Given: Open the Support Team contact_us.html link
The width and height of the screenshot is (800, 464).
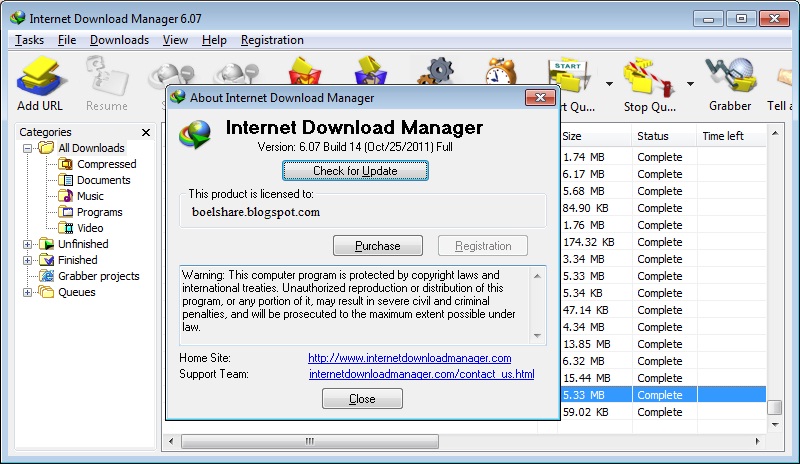Looking at the screenshot, I should coord(421,374).
